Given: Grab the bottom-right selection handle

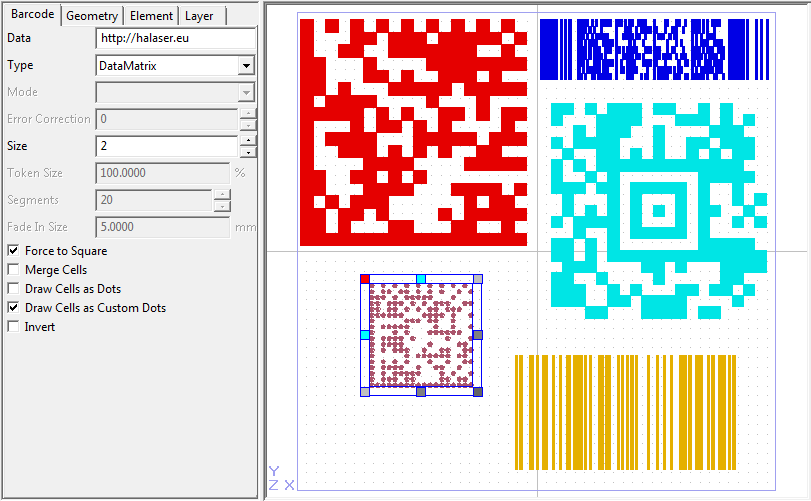Looking at the screenshot, I should 478,392.
